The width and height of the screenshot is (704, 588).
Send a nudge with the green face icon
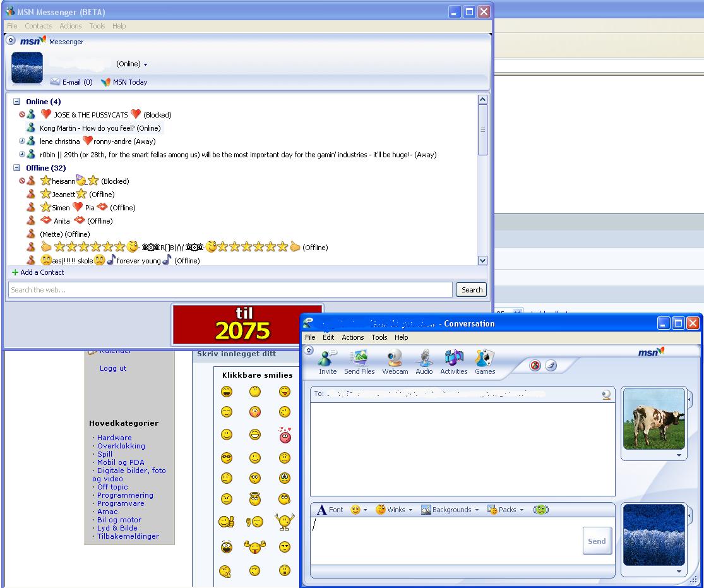541,510
